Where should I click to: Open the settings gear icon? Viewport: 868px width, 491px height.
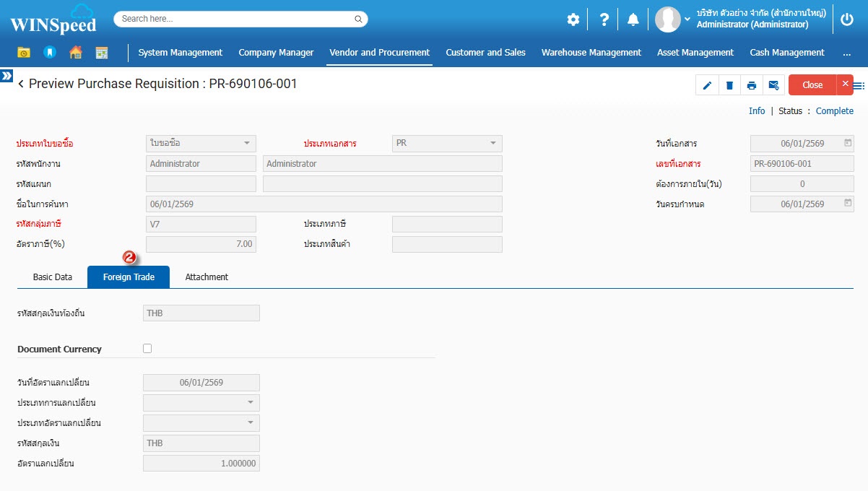[573, 19]
